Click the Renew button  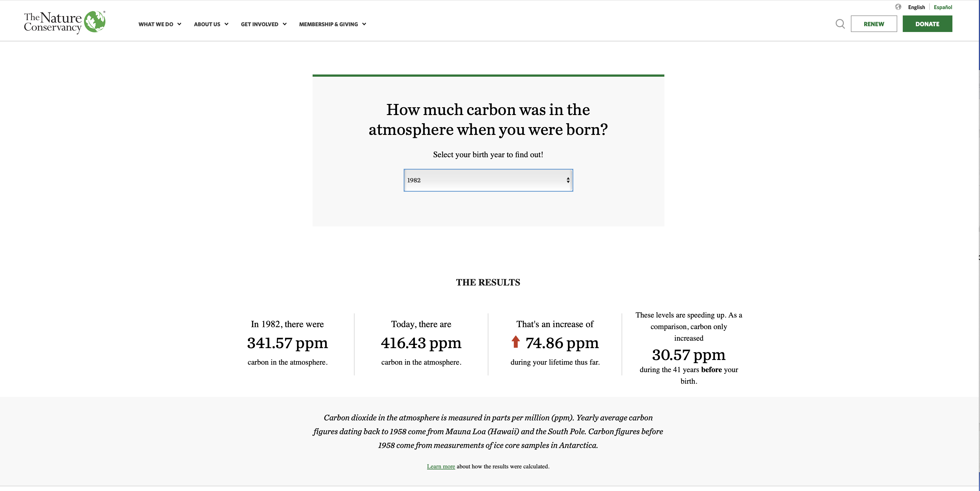(x=874, y=23)
